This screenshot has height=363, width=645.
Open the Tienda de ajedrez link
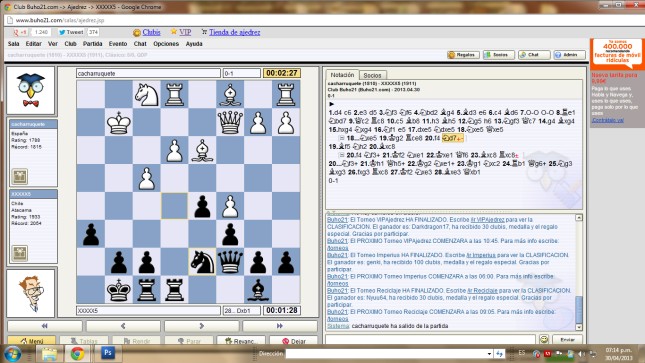point(234,32)
